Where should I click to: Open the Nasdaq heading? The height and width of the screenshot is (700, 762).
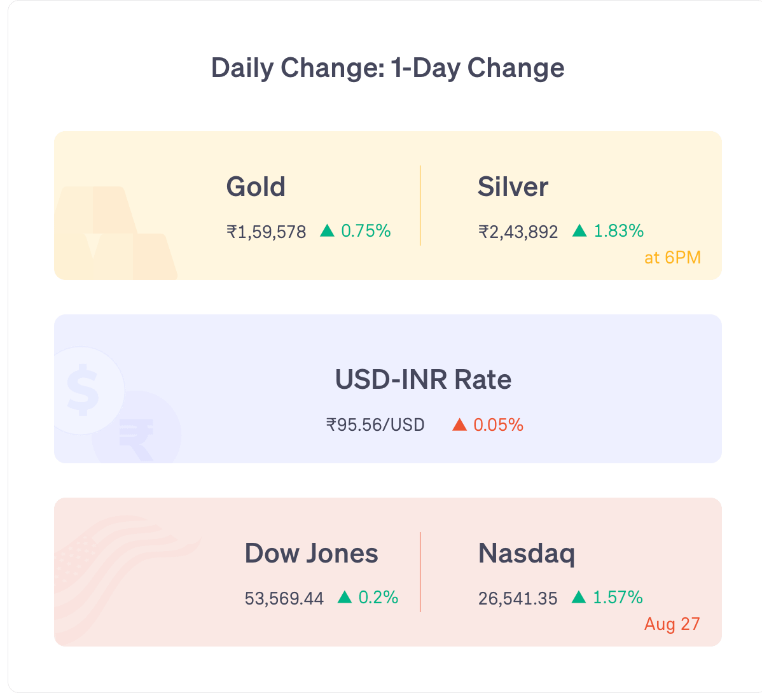coord(527,554)
